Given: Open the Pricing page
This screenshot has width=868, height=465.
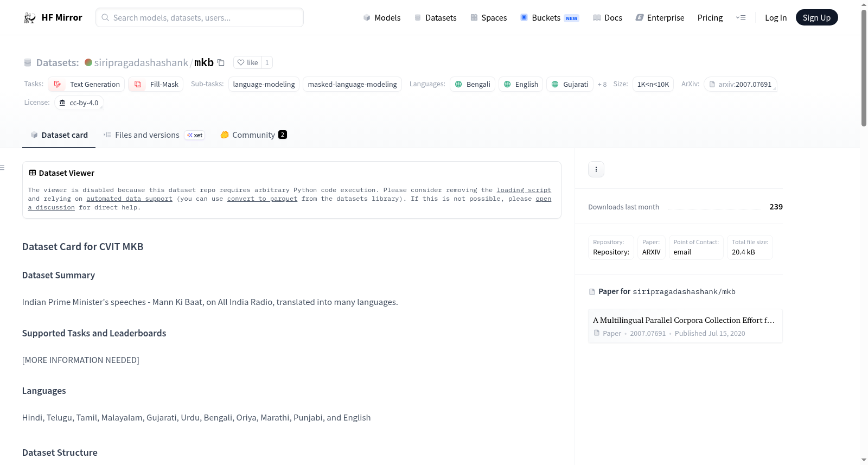Looking at the screenshot, I should pos(710,17).
